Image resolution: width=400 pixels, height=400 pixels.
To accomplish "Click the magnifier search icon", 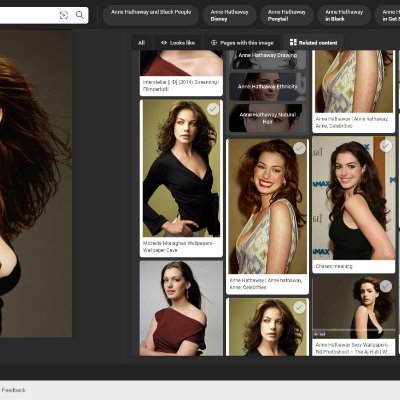I will click(x=80, y=15).
